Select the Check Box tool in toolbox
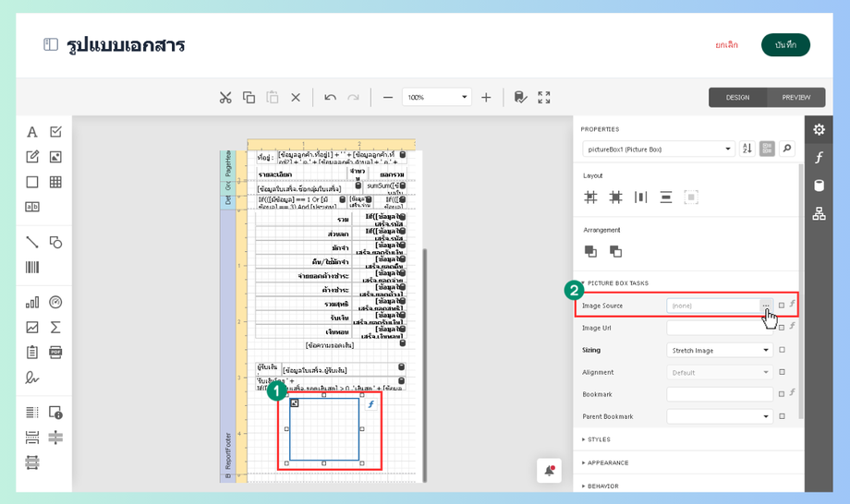The image size is (850, 504). pos(55,132)
